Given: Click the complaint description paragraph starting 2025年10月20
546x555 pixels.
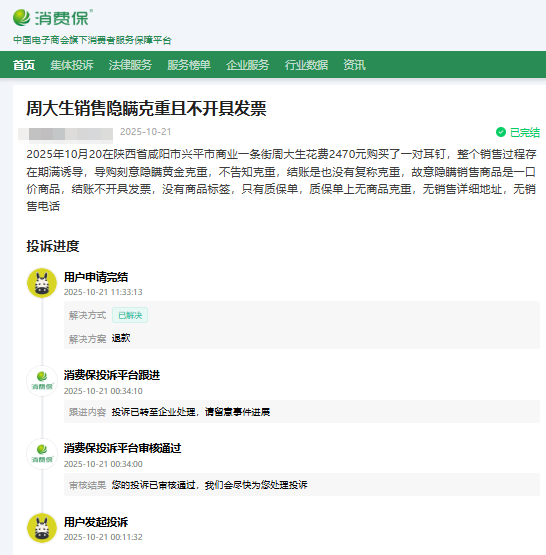Looking at the screenshot, I should click(x=281, y=180).
